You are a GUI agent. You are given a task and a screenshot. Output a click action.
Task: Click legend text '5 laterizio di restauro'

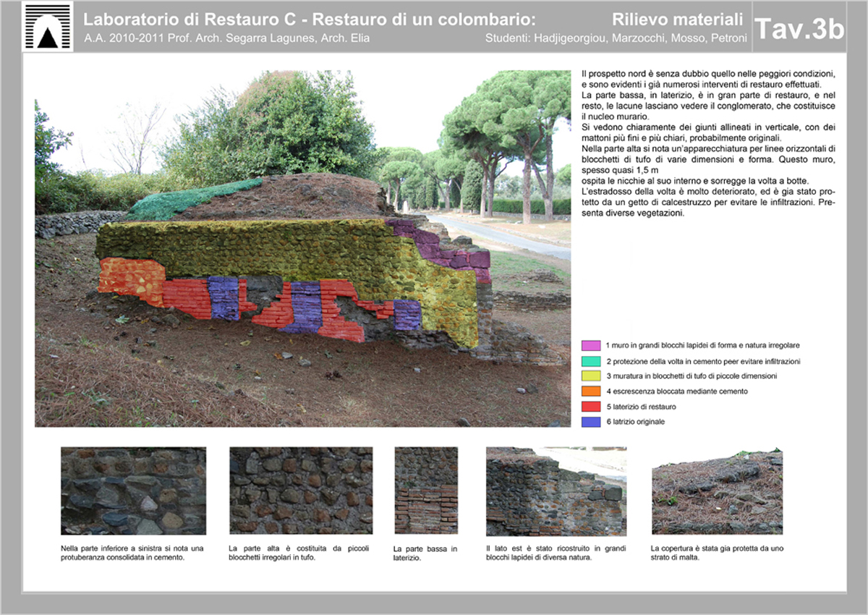tap(642, 407)
